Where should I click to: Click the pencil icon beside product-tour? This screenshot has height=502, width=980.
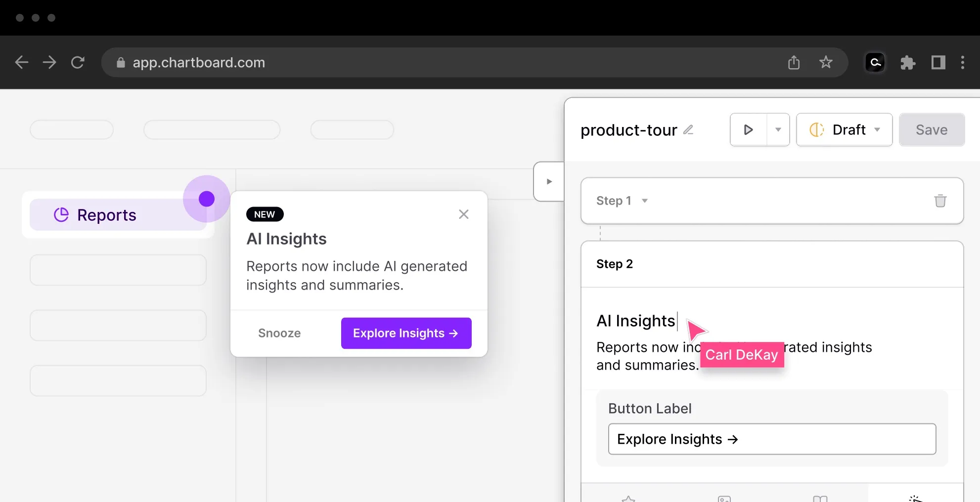coord(688,130)
